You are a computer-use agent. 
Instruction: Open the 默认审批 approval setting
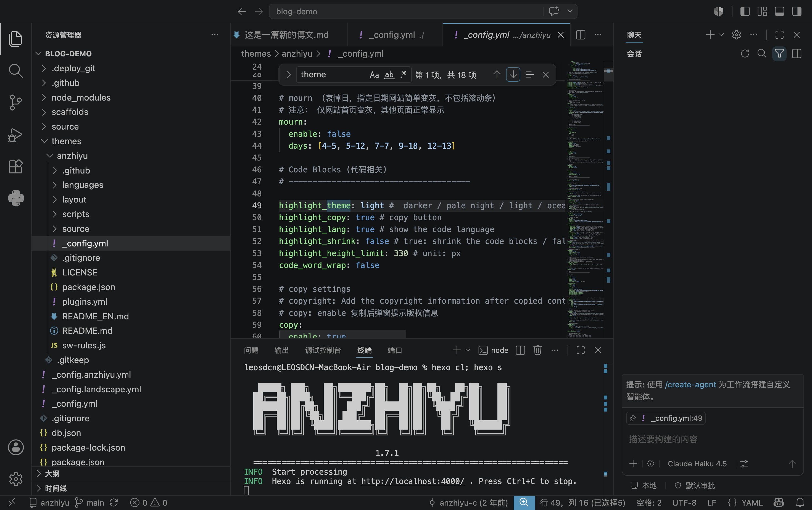pyautogui.click(x=695, y=485)
